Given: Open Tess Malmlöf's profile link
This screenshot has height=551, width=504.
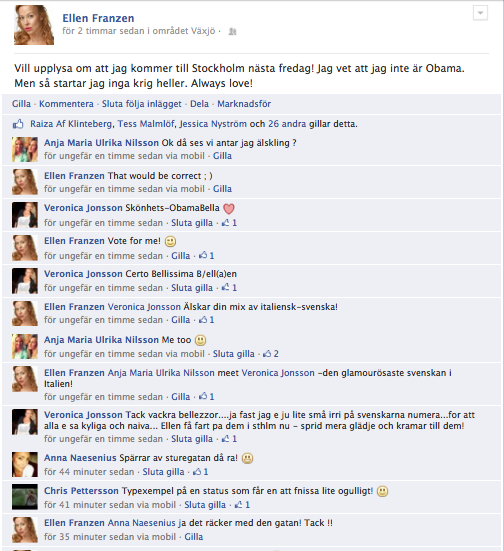Looking at the screenshot, I should click(x=147, y=124).
